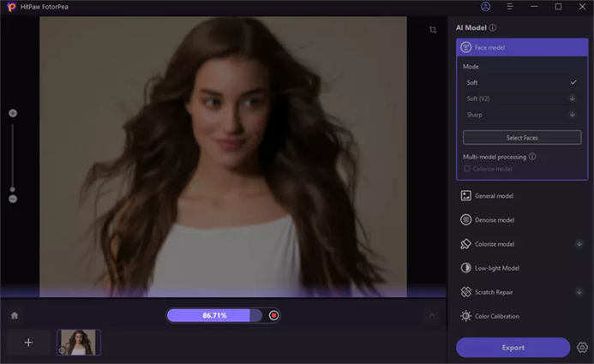Screen dimensions: 594x364
Task: Click the 86.71% progress bar
Action: pos(214,315)
